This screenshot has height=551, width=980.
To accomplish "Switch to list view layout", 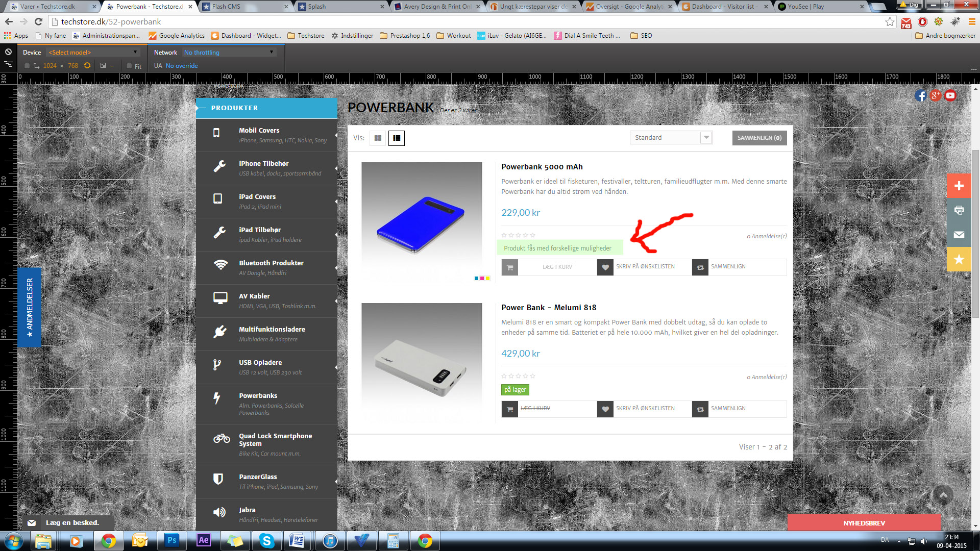I will [397, 138].
